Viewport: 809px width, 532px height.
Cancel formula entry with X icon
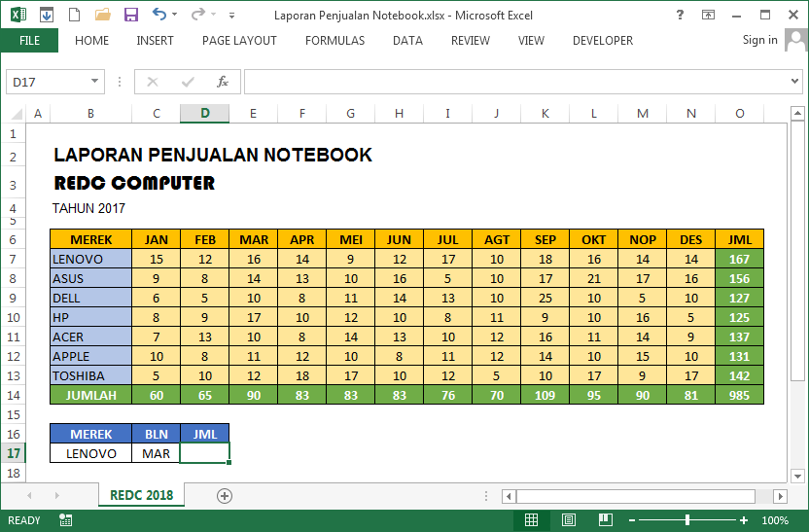point(153,82)
